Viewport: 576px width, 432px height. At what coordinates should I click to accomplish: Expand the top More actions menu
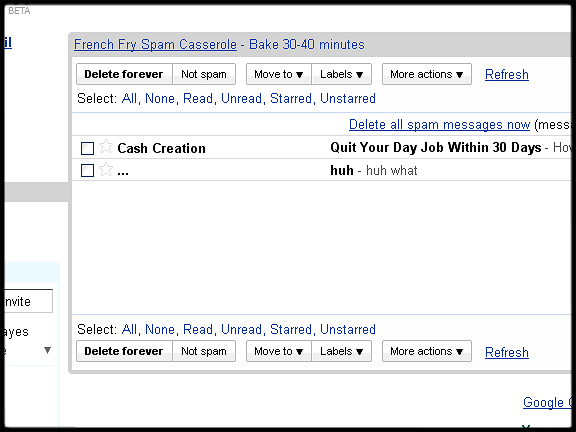(x=427, y=74)
